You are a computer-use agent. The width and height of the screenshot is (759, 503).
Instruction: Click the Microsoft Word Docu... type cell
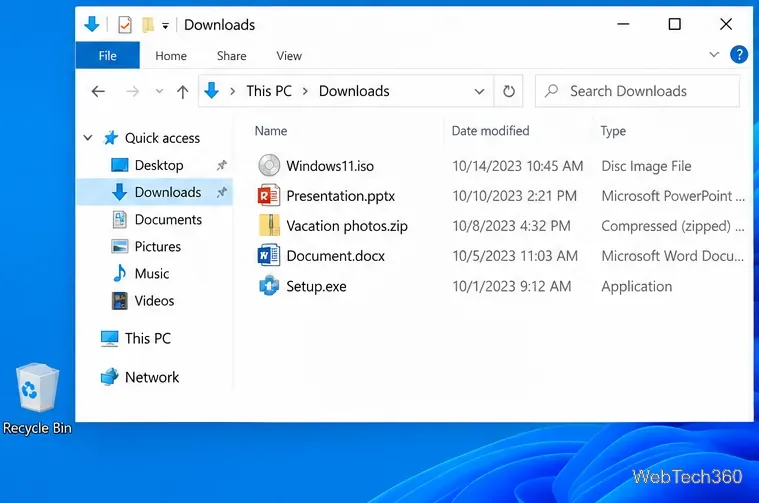pyautogui.click(x=672, y=256)
